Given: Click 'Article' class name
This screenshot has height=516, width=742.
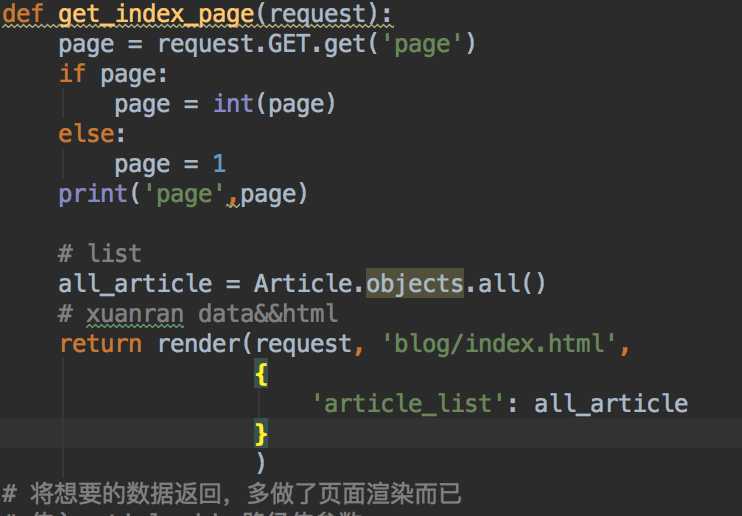Looking at the screenshot, I should pos(303,284).
